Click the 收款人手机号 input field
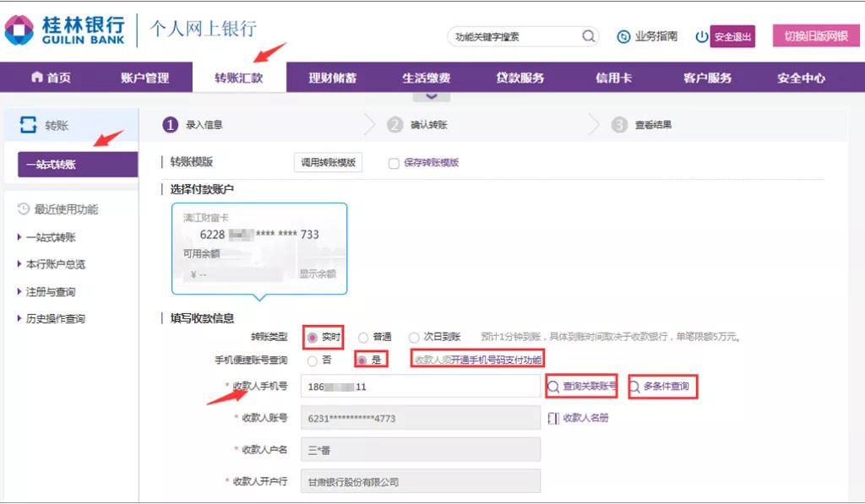 421,387
